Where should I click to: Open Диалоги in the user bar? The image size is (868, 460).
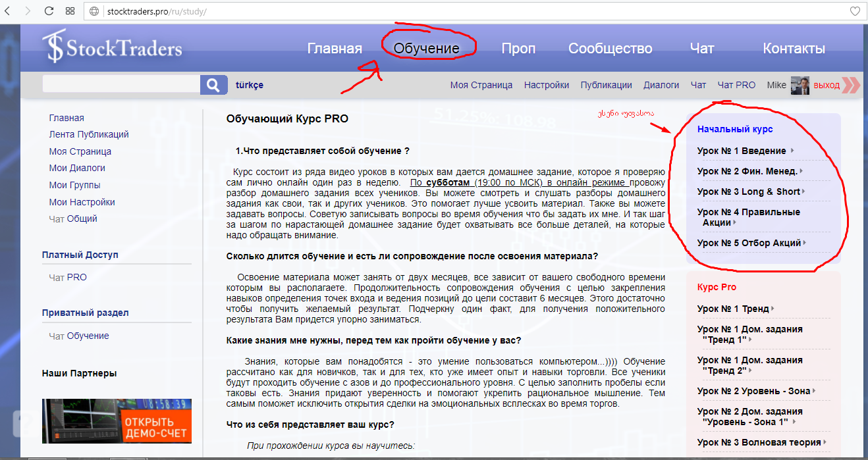pos(661,85)
